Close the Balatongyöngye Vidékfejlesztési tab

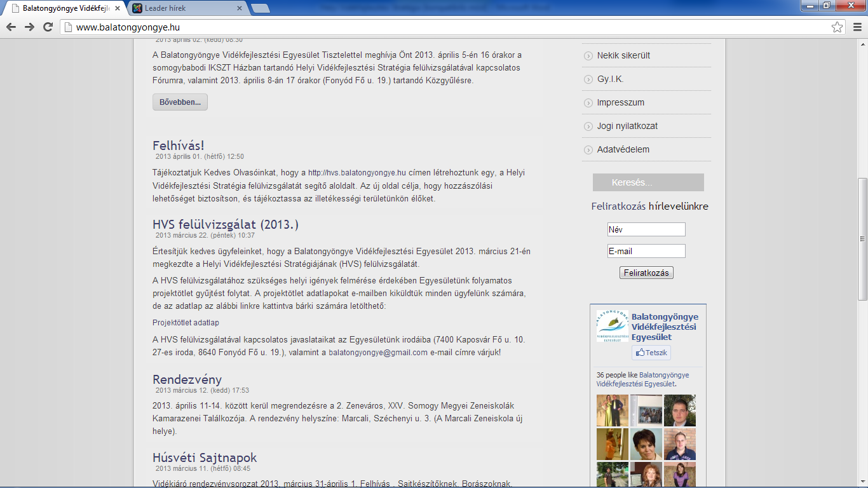[118, 9]
